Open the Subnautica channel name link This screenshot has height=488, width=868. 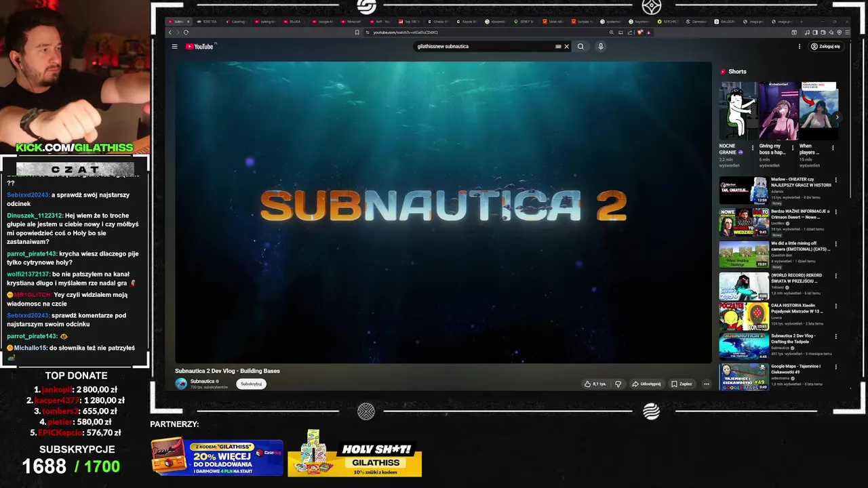202,381
